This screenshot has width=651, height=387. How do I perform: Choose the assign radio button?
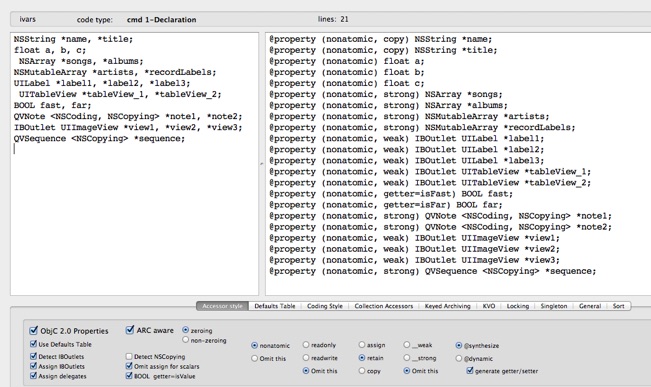pos(362,345)
